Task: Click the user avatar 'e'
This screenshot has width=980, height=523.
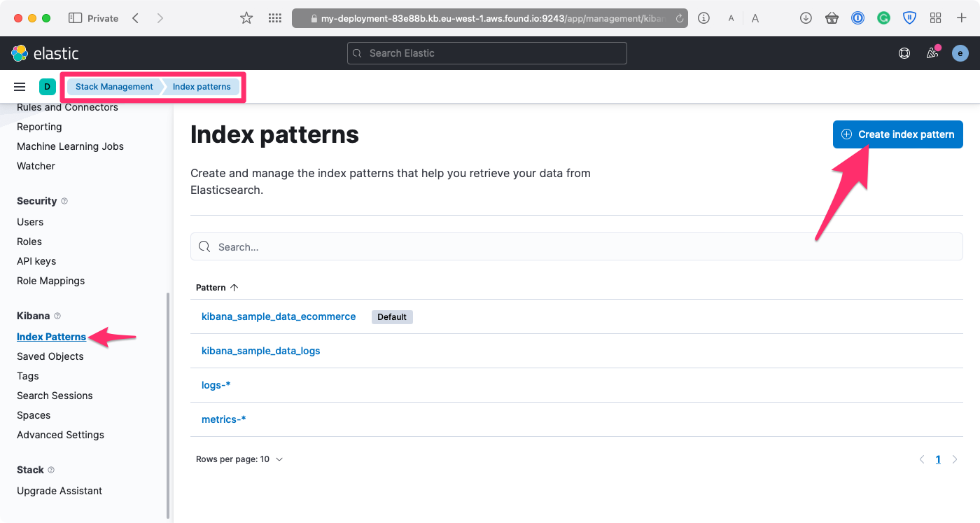Action: coord(960,53)
